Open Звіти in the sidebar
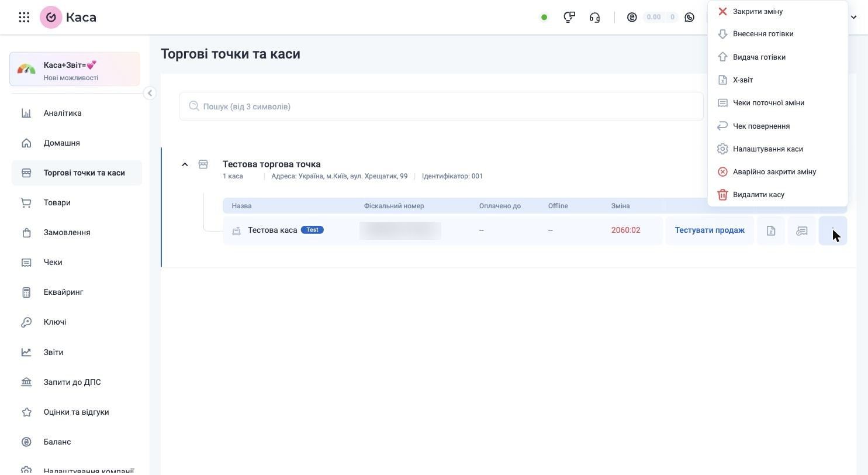 coord(77,352)
